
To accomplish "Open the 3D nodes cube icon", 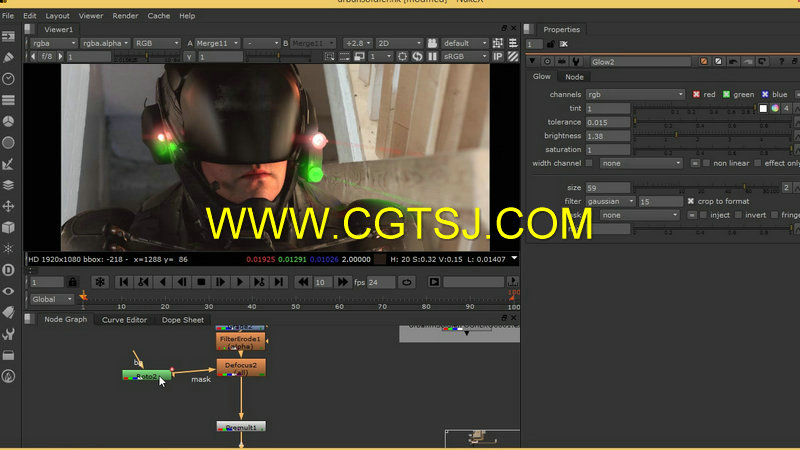I will tap(8, 228).
